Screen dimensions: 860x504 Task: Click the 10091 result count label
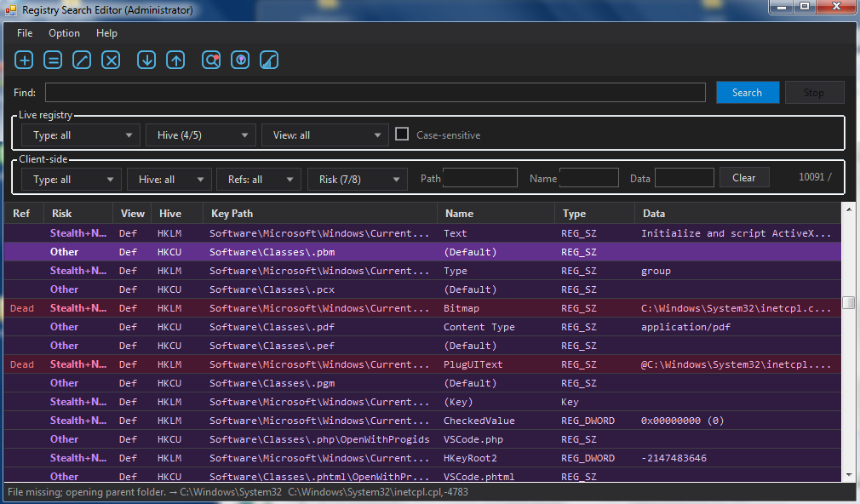click(x=815, y=176)
